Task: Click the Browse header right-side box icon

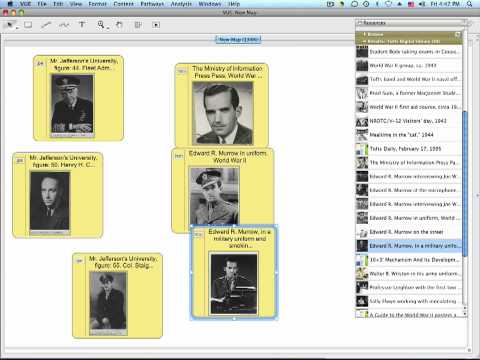Action: [x=458, y=34]
